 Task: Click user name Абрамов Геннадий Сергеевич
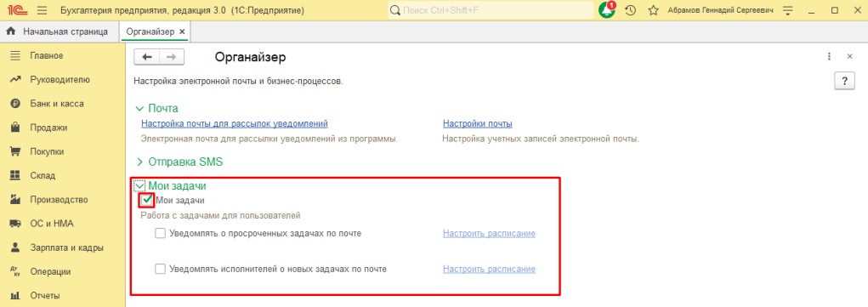click(720, 10)
